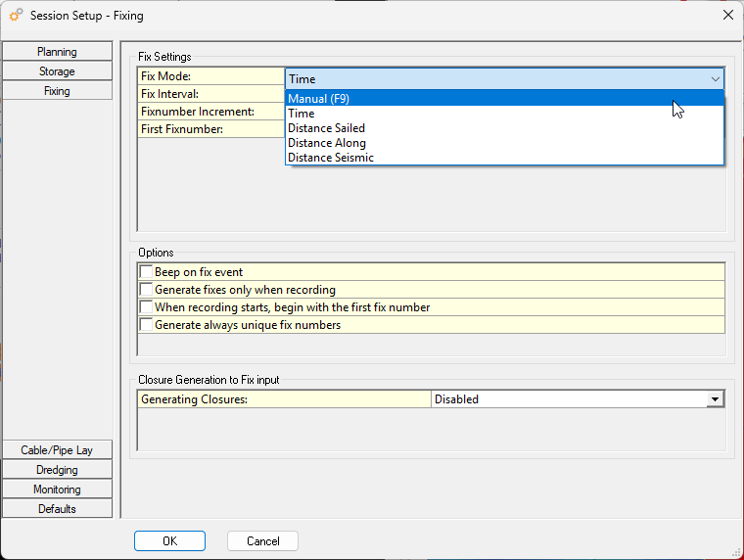Select Manual (F9) from Fix Mode list
This screenshot has height=560, width=744.
coord(319,98)
